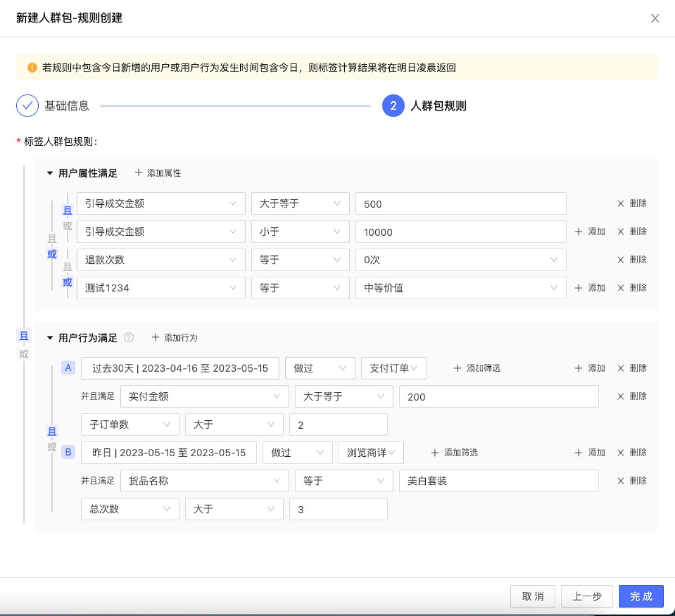The width and height of the screenshot is (675, 616).
Task: Click the behavior A label badge
Action: coord(68,368)
